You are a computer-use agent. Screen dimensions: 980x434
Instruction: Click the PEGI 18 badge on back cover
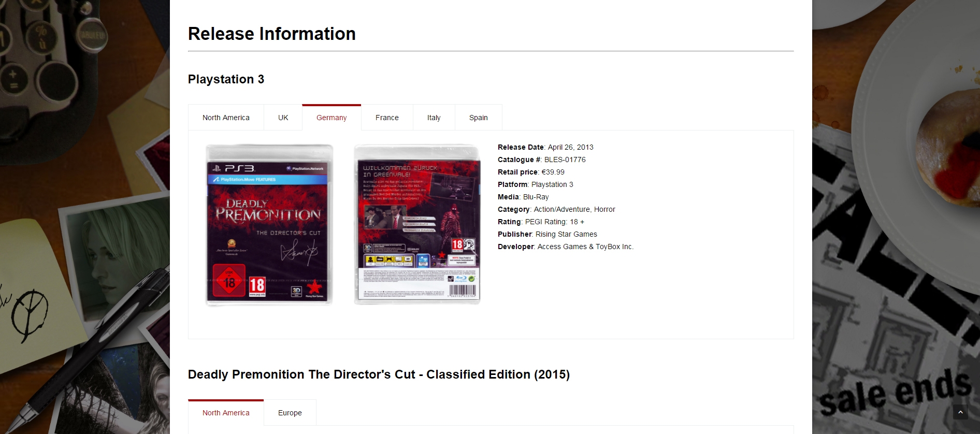pos(457,244)
